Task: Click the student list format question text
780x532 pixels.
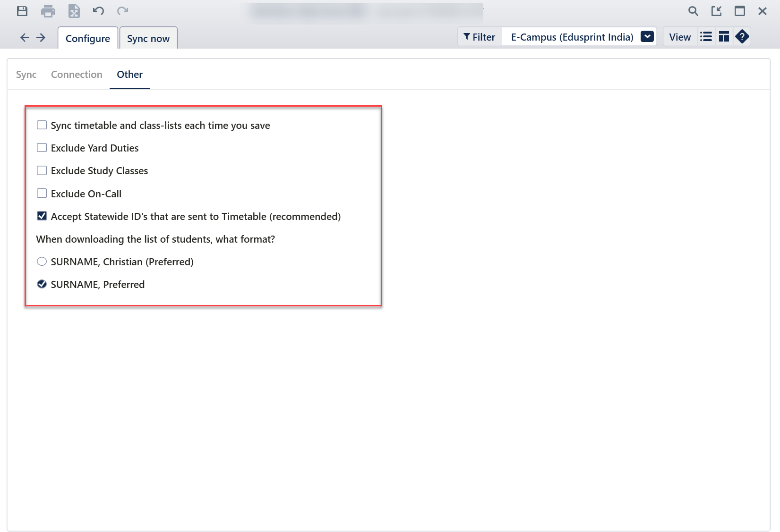Action: 155,239
